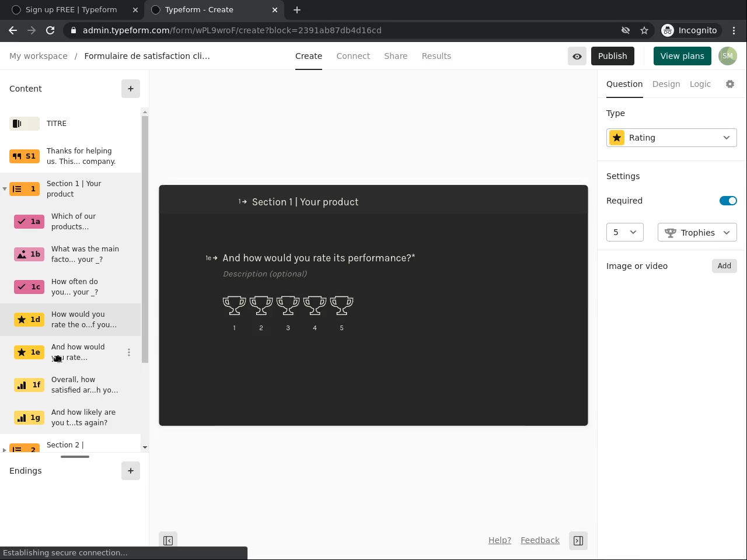
Task: Click the third-party cookies blocked eye icon
Action: pos(626,30)
